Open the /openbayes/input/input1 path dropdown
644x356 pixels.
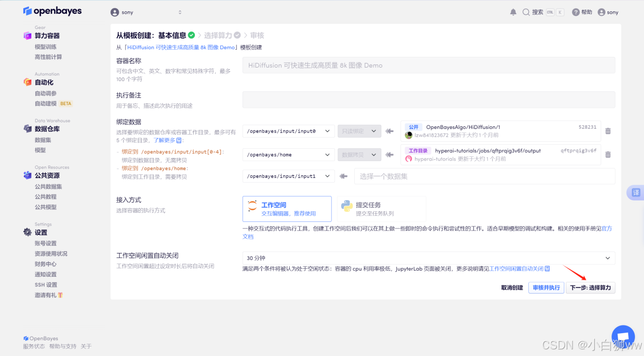coord(289,176)
